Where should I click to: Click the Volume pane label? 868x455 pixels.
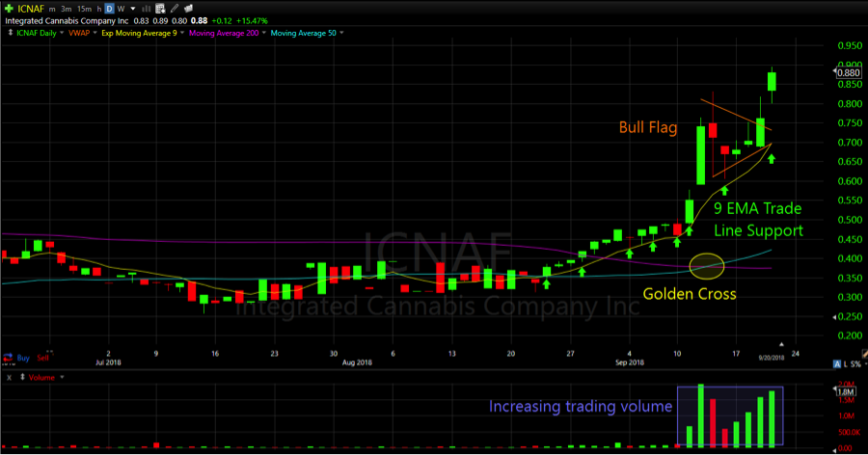41,378
